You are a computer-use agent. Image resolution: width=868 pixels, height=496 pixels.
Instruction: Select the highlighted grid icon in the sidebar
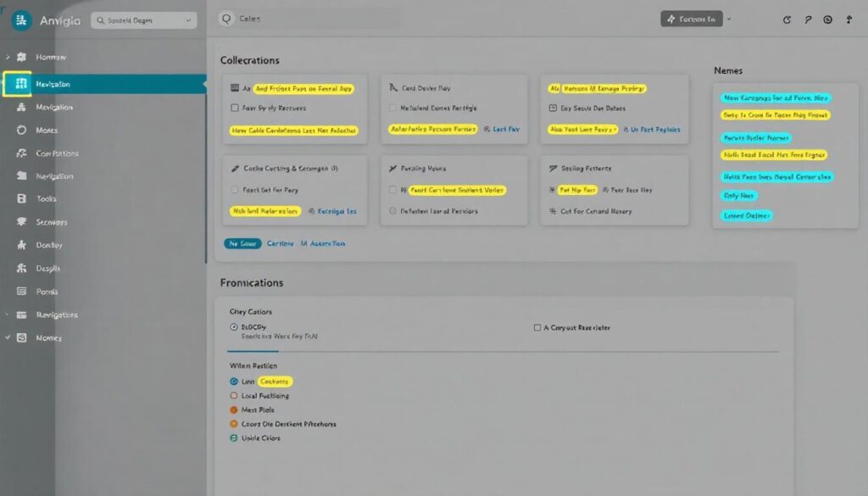[x=18, y=84]
